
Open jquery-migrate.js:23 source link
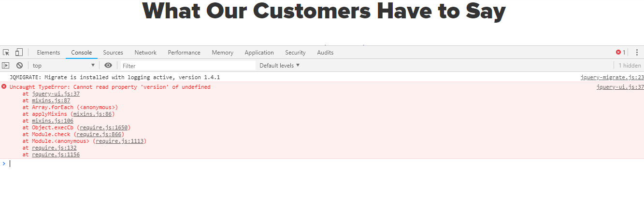click(612, 77)
